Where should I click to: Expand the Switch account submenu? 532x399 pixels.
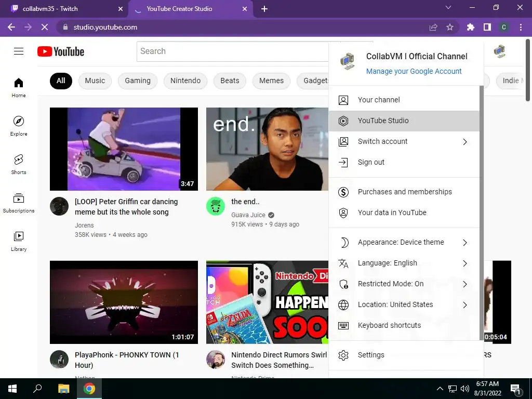tap(465, 142)
